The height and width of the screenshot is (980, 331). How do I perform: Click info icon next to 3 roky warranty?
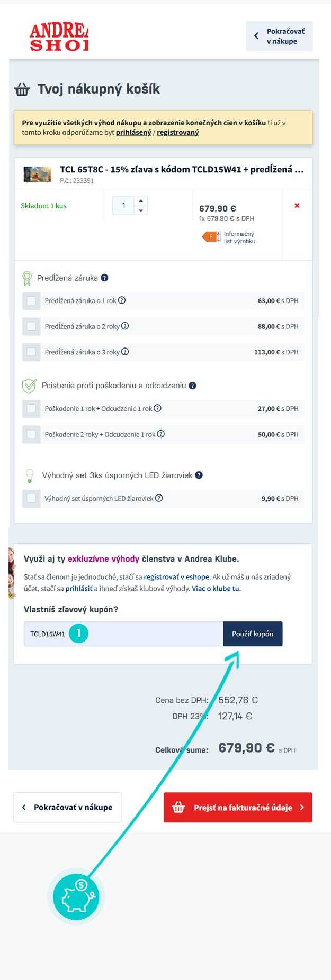click(125, 352)
